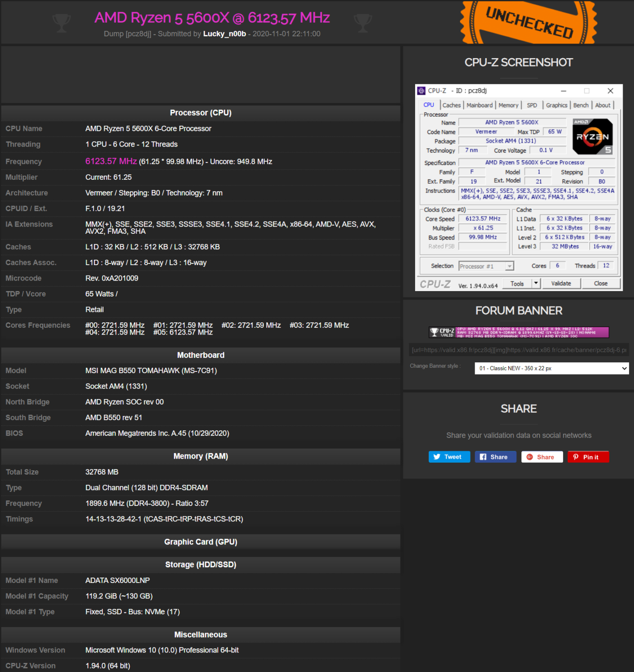Click the Storage (HDD/SSD) section header
Image resolution: width=634 pixels, height=672 pixels.
point(201,565)
